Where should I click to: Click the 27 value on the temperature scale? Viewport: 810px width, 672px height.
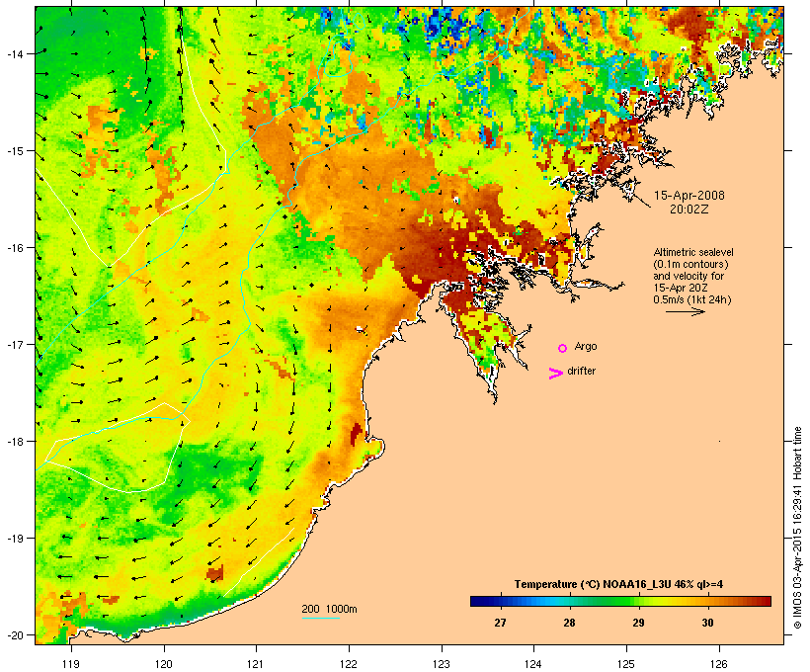tap(500, 623)
